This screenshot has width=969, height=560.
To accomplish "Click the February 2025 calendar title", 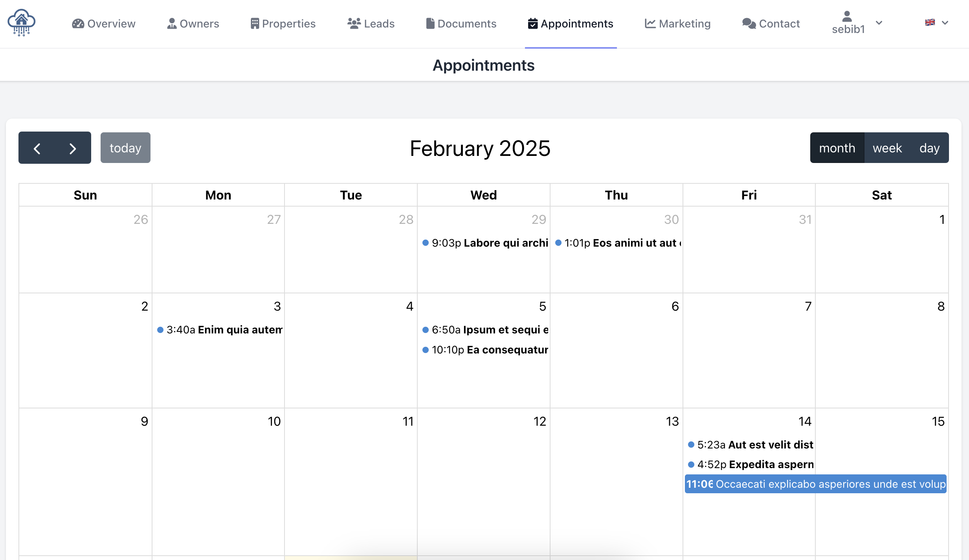I will 480,148.
